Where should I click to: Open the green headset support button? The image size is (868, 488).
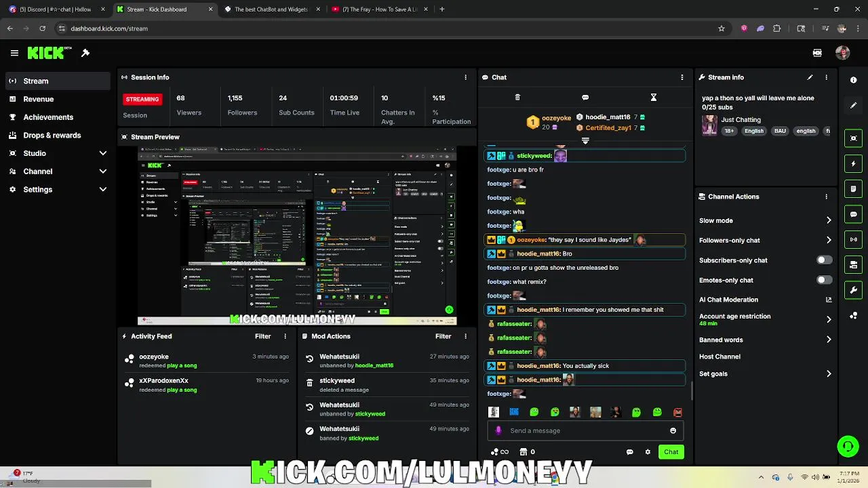click(848, 446)
